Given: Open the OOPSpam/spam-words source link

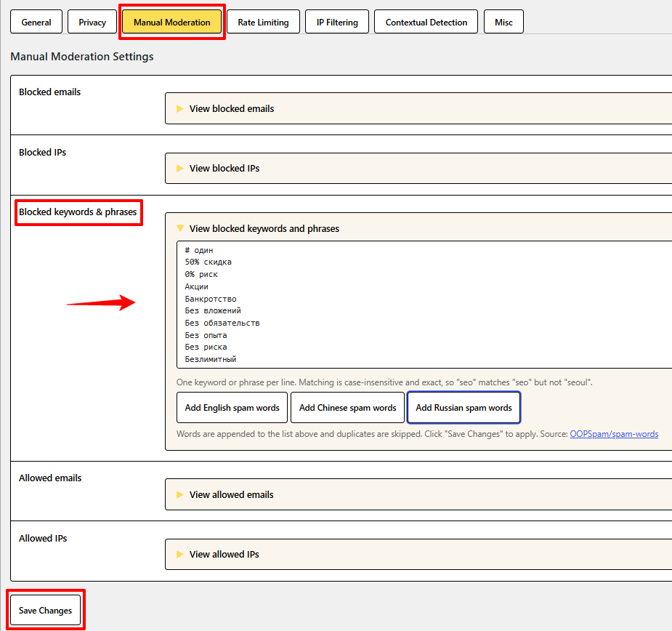Looking at the screenshot, I should pos(614,434).
